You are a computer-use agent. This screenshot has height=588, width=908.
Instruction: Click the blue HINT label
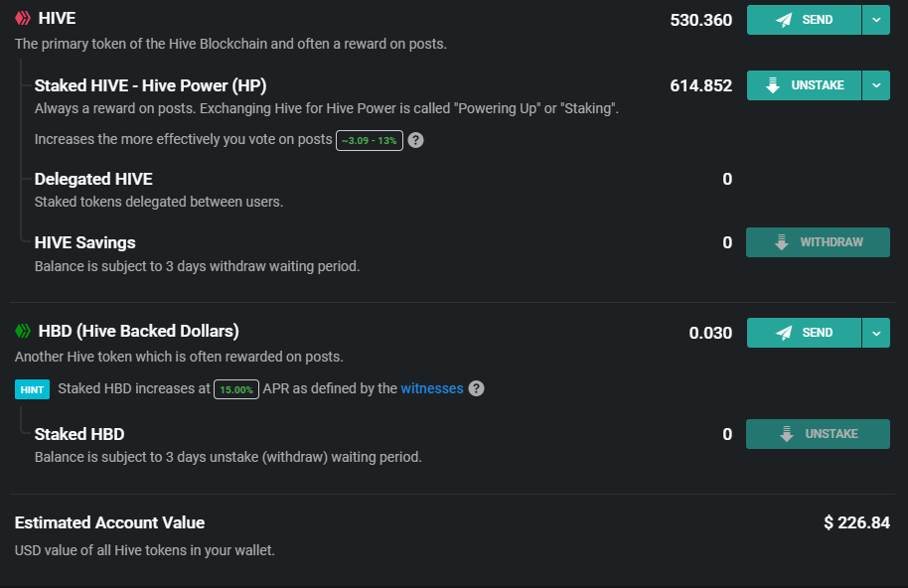[x=33, y=389]
